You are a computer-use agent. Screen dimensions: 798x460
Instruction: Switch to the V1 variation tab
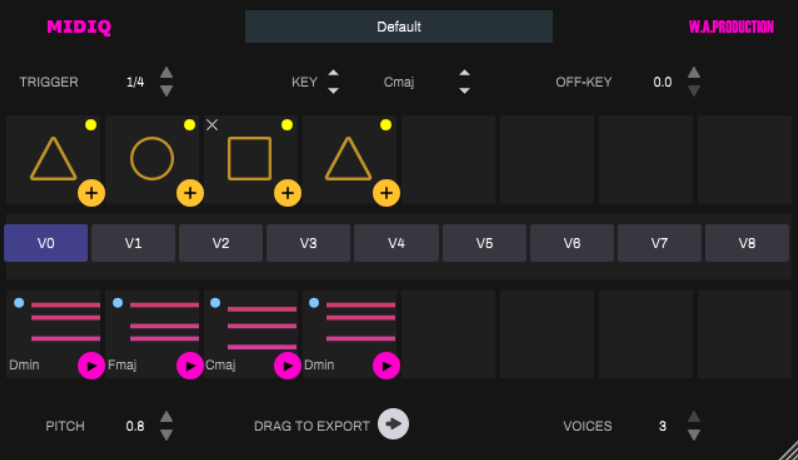[133, 243]
